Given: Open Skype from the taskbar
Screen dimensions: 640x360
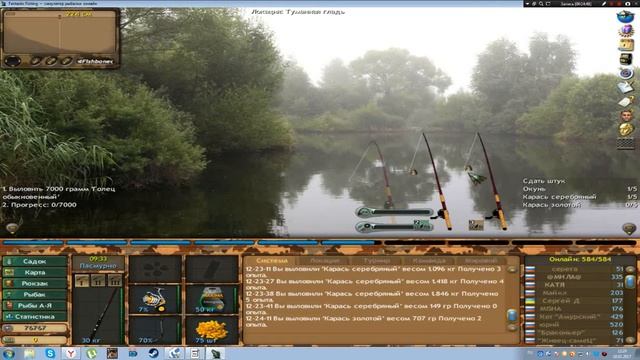Looking at the screenshot, I should tap(50, 353).
